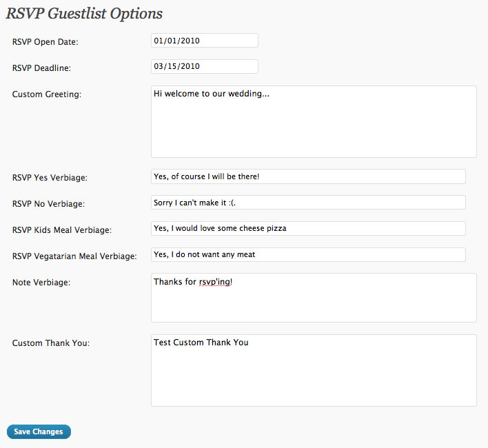The width and height of the screenshot is (488, 448).
Task: Click into the RSVP Deadline date field
Action: (204, 66)
